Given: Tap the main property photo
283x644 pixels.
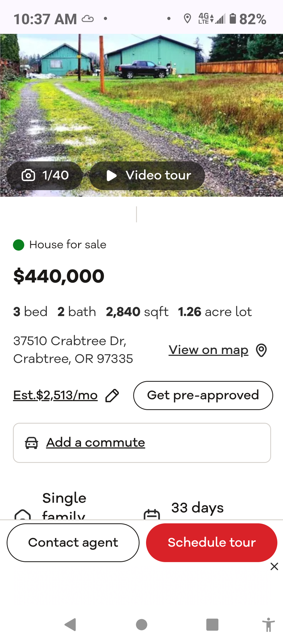Looking at the screenshot, I should (x=141, y=100).
